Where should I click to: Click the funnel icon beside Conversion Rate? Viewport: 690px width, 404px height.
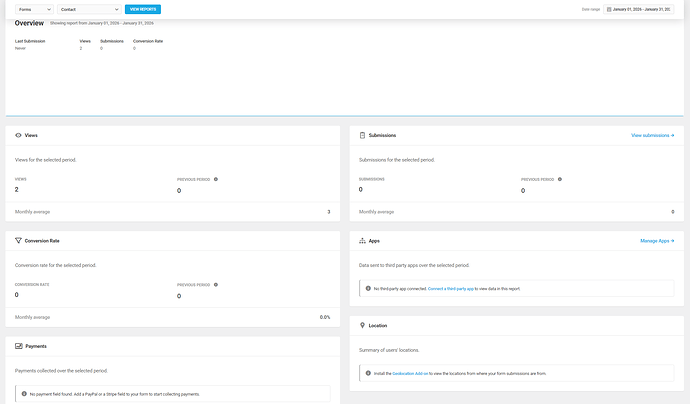pos(18,241)
